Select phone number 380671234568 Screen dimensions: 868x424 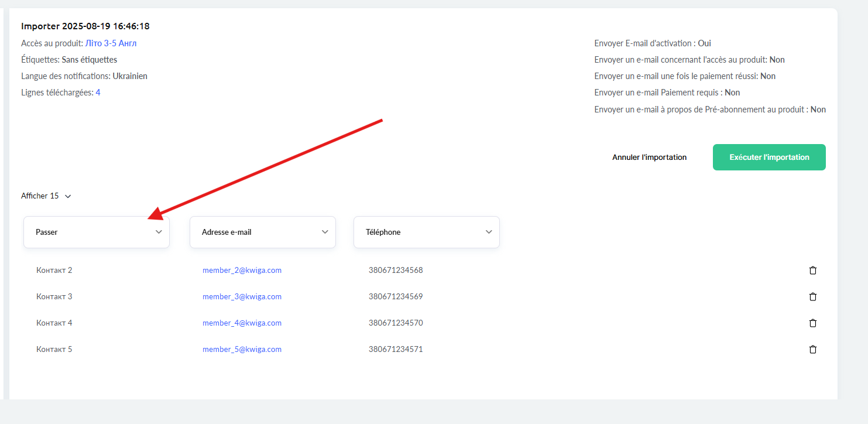point(396,271)
